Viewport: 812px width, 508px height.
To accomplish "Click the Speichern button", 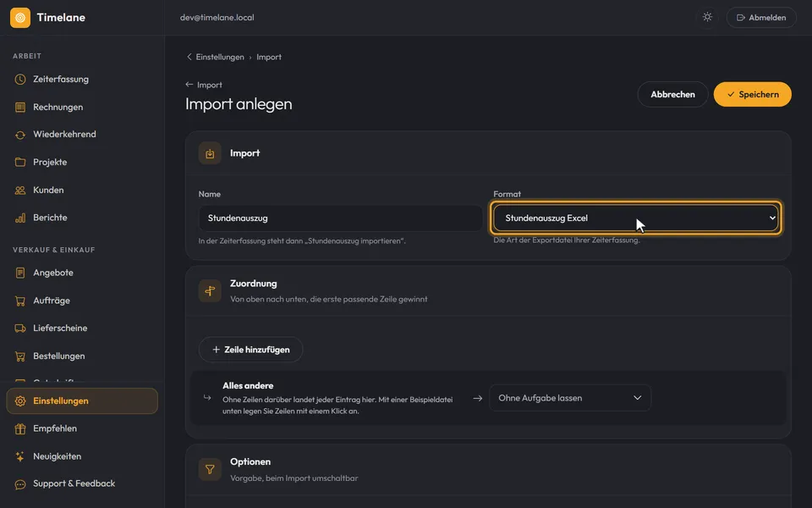I will [753, 94].
